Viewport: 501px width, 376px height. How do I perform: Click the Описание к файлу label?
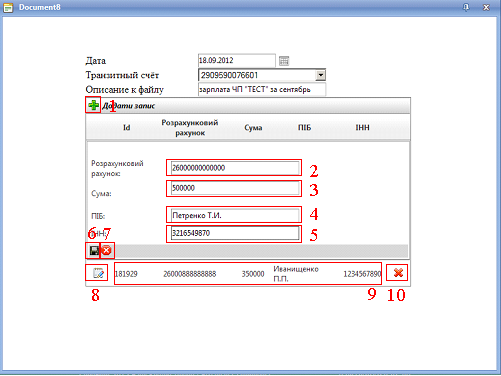click(125, 90)
